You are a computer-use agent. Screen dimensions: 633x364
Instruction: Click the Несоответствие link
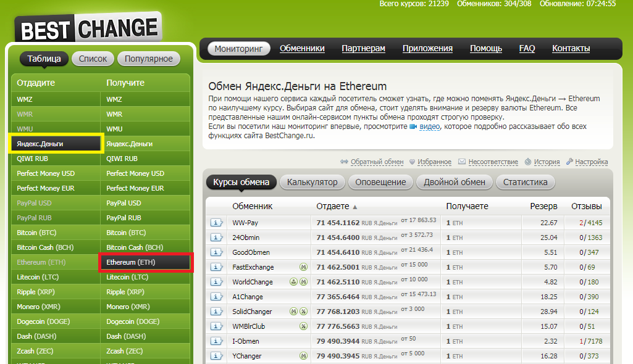[x=493, y=162]
